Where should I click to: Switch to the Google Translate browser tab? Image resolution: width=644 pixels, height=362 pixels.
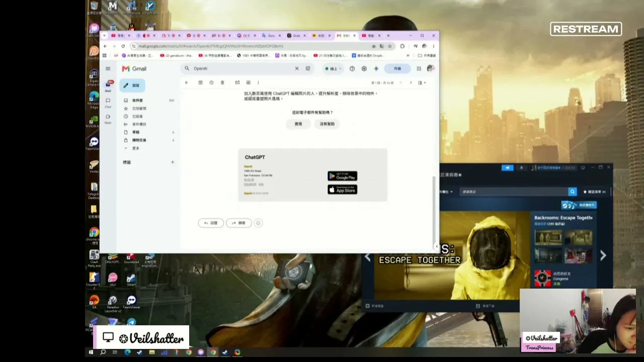click(271, 36)
